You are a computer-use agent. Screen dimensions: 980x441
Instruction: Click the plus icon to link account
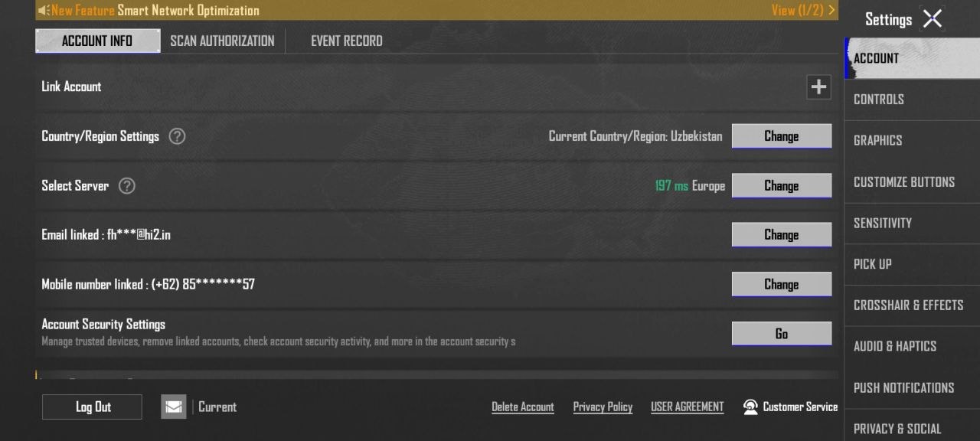pyautogui.click(x=818, y=87)
